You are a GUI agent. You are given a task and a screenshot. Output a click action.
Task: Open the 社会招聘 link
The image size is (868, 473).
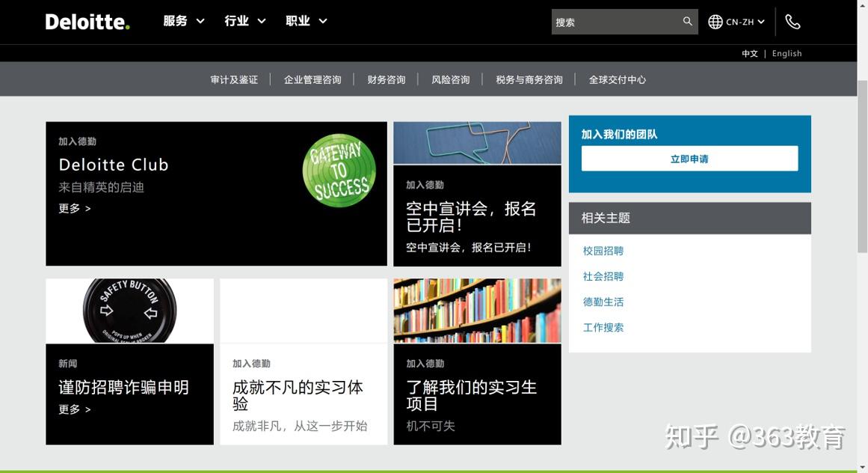(603, 276)
